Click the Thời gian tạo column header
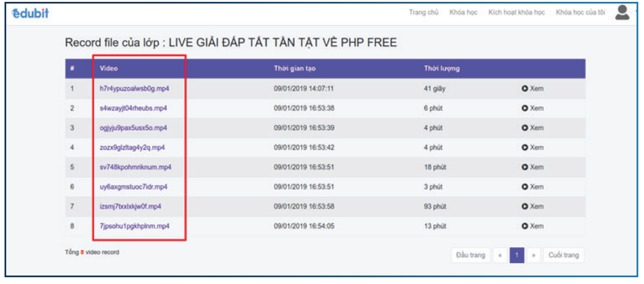 click(294, 69)
